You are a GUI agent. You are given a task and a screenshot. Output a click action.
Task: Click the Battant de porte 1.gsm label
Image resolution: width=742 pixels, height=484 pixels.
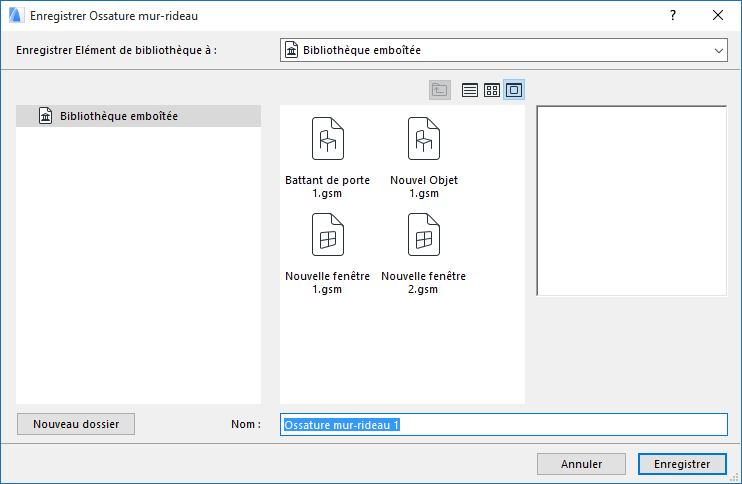click(x=327, y=187)
